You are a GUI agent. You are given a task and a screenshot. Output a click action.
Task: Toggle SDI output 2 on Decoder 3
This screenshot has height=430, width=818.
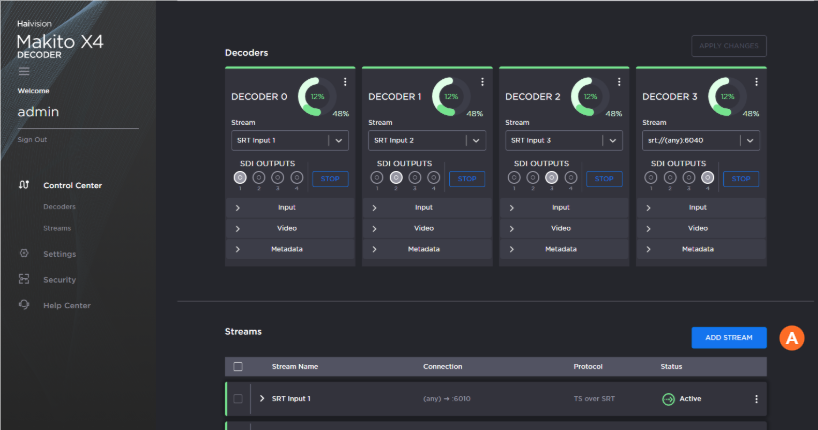[670, 178]
